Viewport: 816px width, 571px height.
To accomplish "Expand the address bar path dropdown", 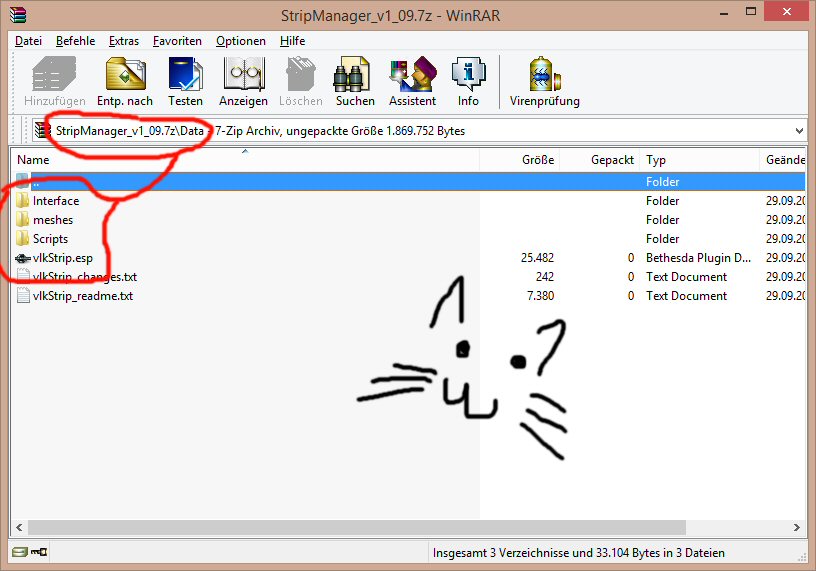I will [799, 131].
